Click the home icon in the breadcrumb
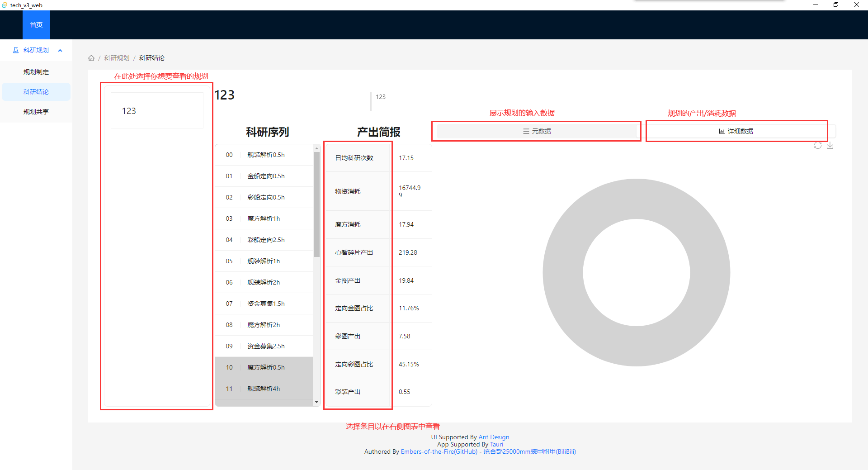 91,58
